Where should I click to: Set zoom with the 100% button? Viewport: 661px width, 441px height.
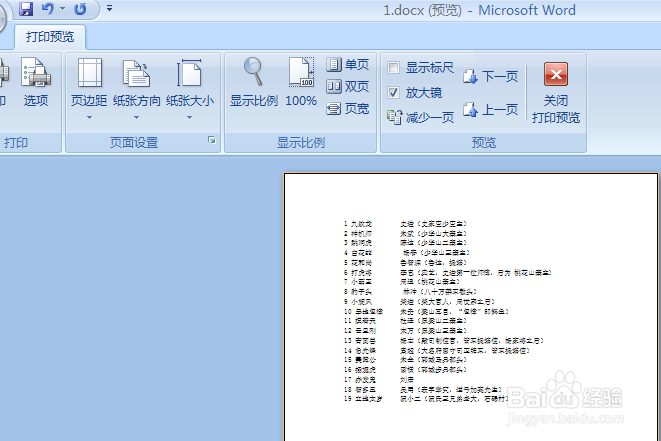(301, 83)
